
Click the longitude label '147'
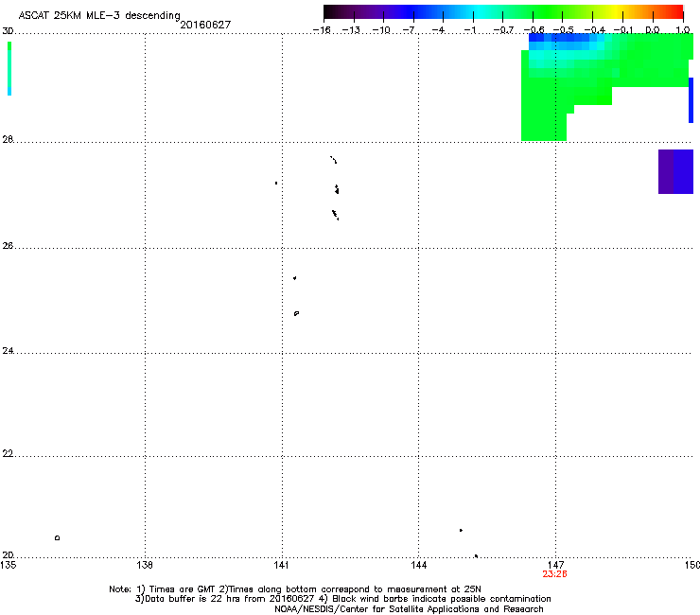(x=556, y=565)
